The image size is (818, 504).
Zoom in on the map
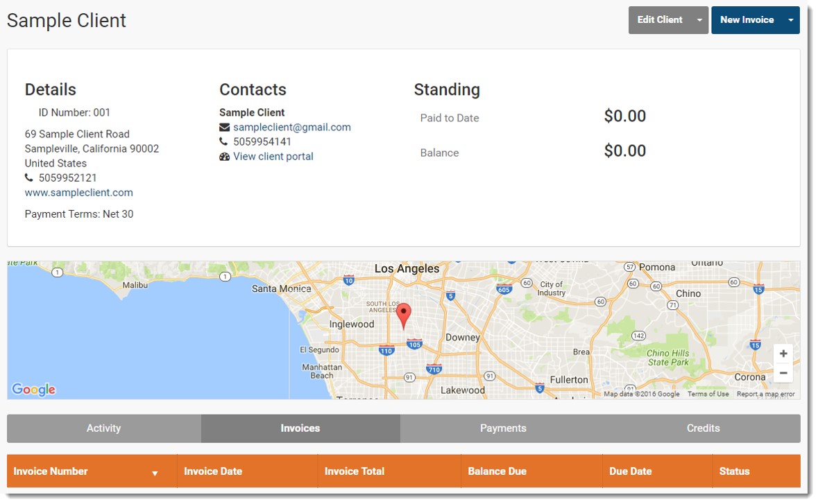783,354
